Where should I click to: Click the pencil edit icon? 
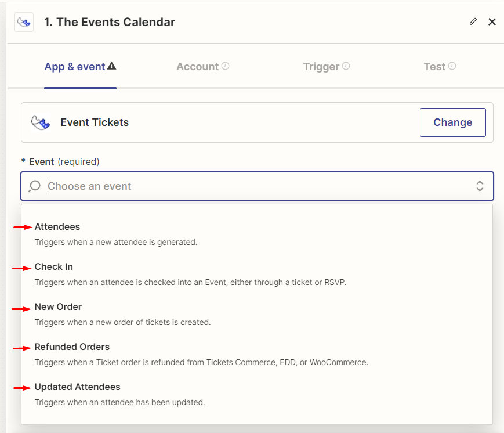(473, 21)
